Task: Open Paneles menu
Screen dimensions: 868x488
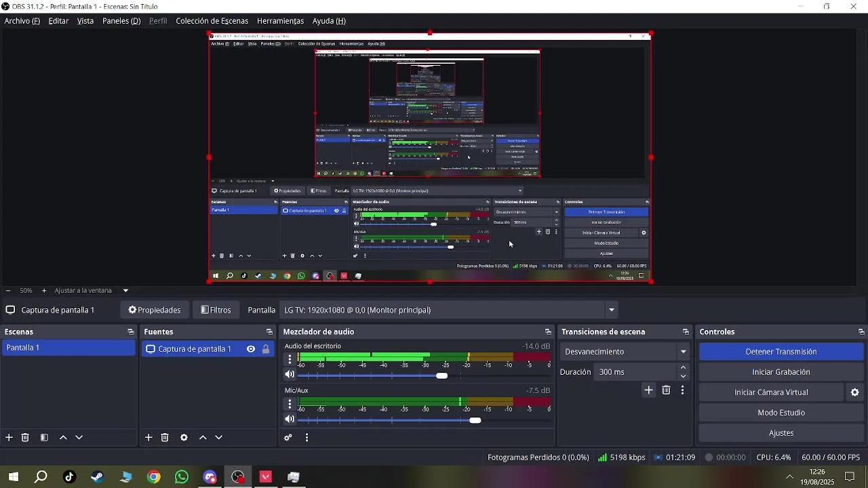Action: click(x=121, y=21)
